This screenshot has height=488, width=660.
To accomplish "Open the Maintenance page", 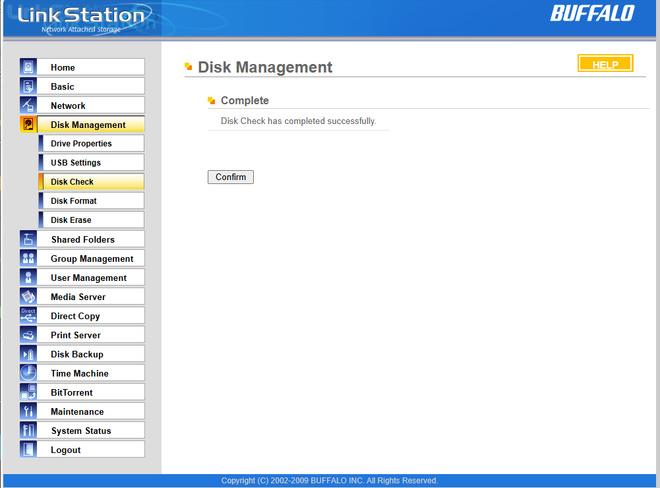I will point(91,411).
